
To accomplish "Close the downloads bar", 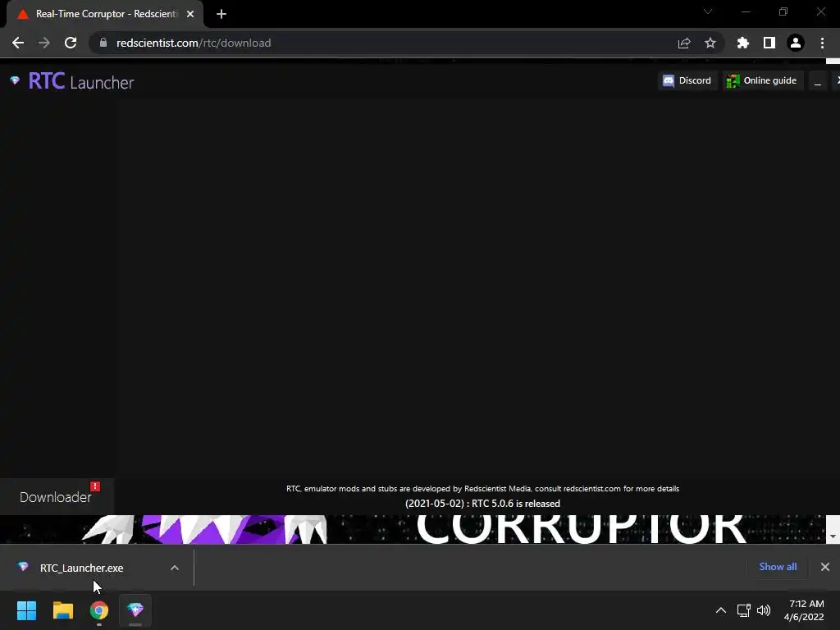I will tap(825, 567).
